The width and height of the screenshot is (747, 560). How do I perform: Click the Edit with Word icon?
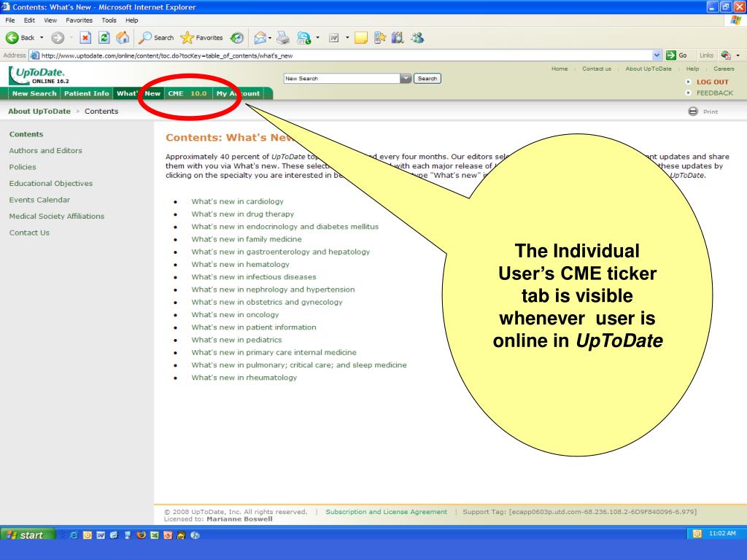click(x=334, y=38)
